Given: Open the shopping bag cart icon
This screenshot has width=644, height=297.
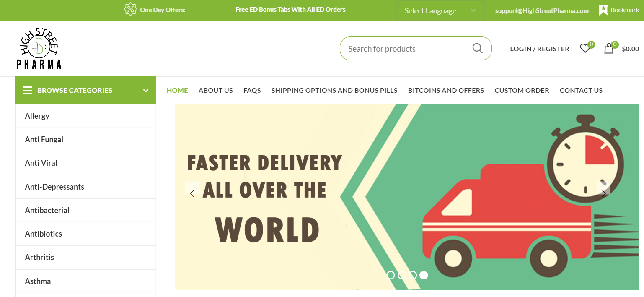Looking at the screenshot, I should [x=609, y=49].
